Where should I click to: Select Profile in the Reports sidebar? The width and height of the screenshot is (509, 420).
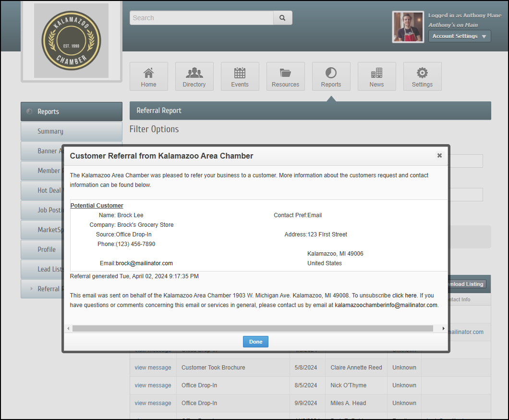[47, 249]
